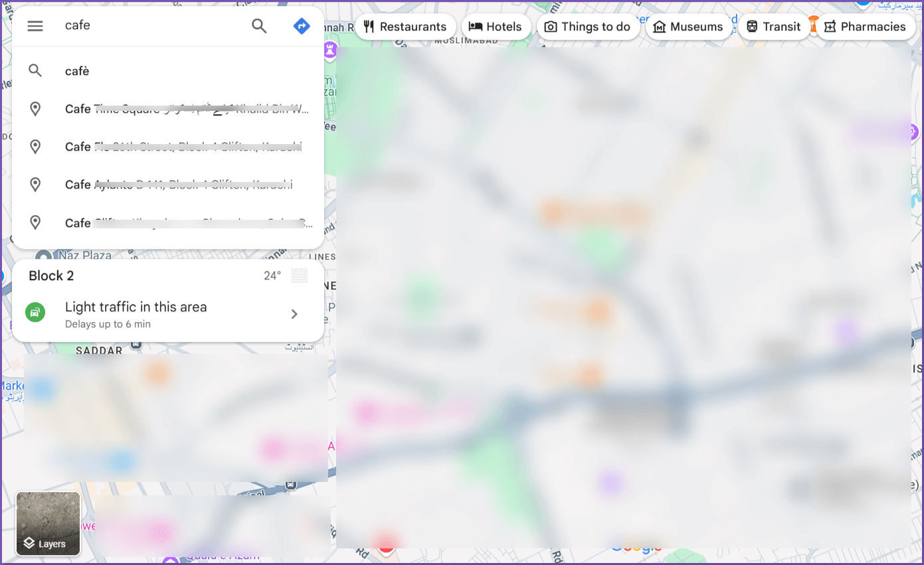Click the Naz Plaza map label

85,255
